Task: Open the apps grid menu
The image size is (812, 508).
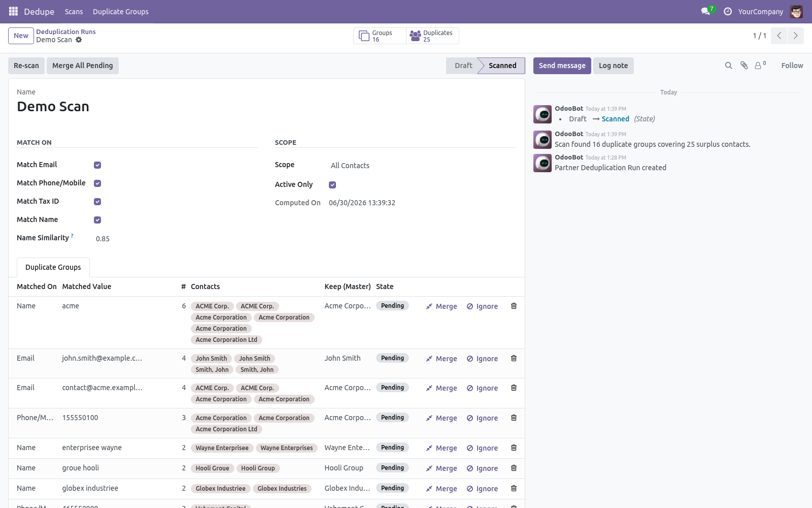Action: click(x=13, y=11)
